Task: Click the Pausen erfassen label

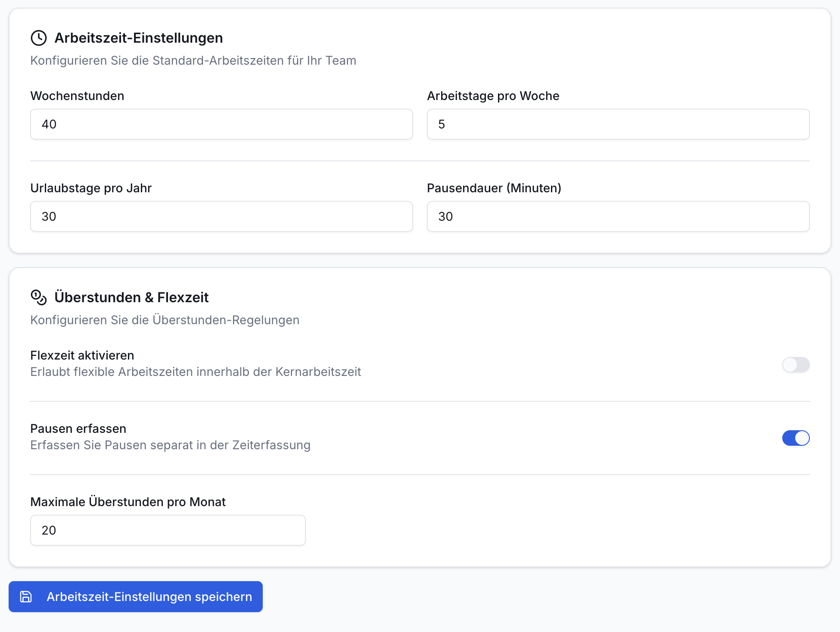Action: point(78,429)
